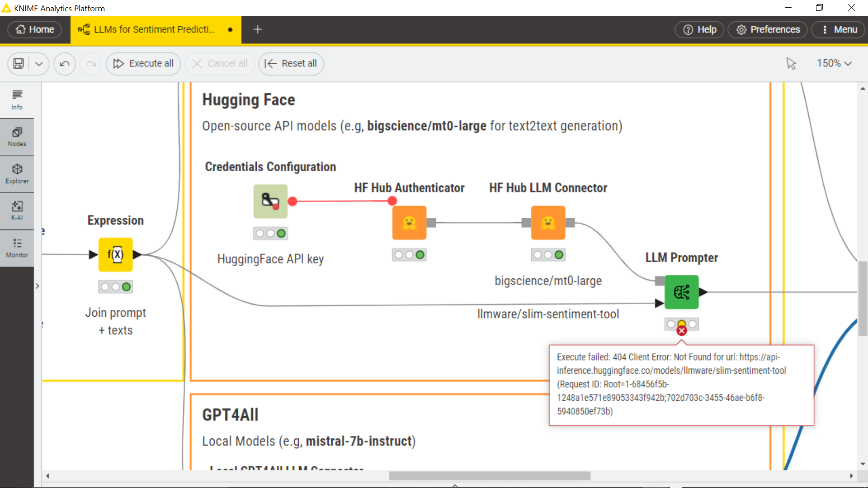Open the Nodes repository panel
Screen dimensions: 868x488
pyautogui.click(x=17, y=137)
